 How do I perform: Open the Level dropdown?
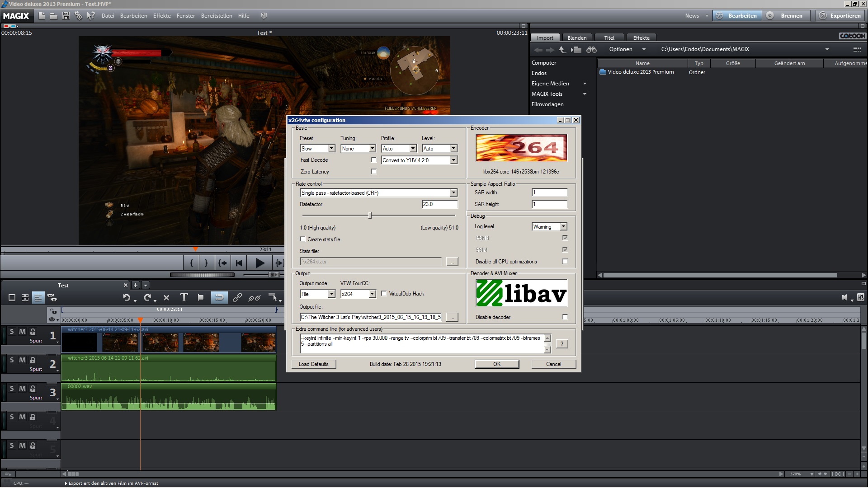[440, 149]
